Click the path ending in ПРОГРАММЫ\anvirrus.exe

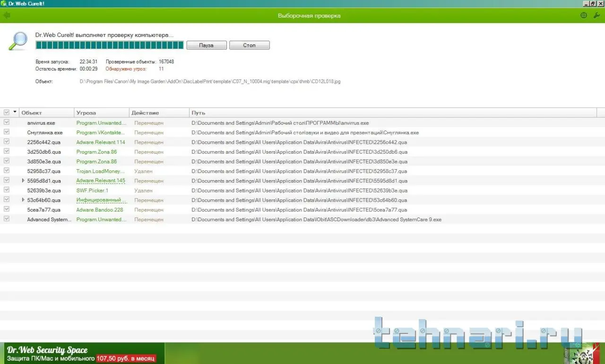[x=280, y=123]
